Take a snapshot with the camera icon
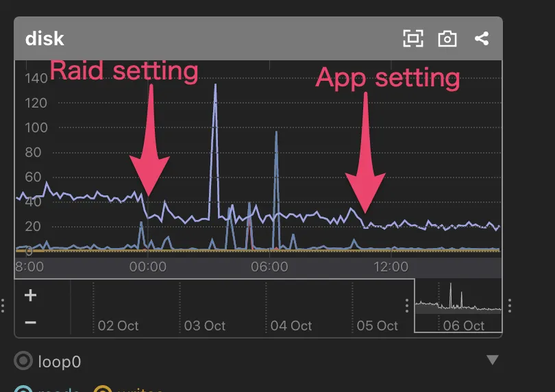555x392 pixels. [447, 38]
